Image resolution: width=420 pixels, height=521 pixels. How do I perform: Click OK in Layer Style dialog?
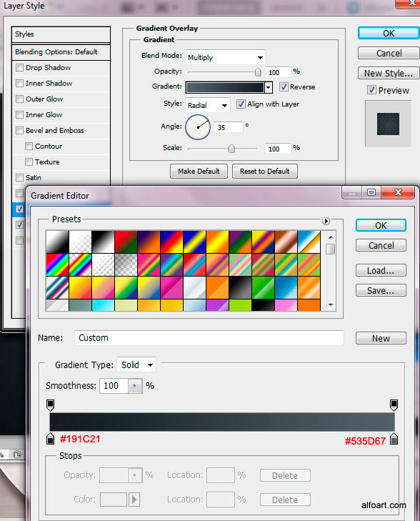pos(389,33)
